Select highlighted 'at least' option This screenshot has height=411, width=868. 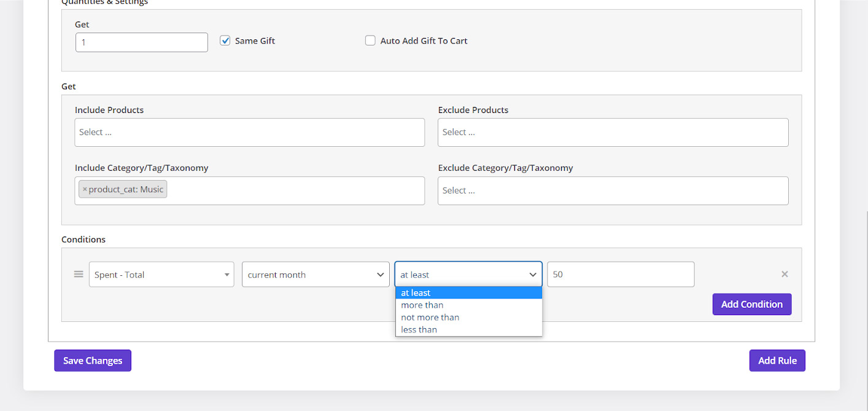[x=416, y=293]
